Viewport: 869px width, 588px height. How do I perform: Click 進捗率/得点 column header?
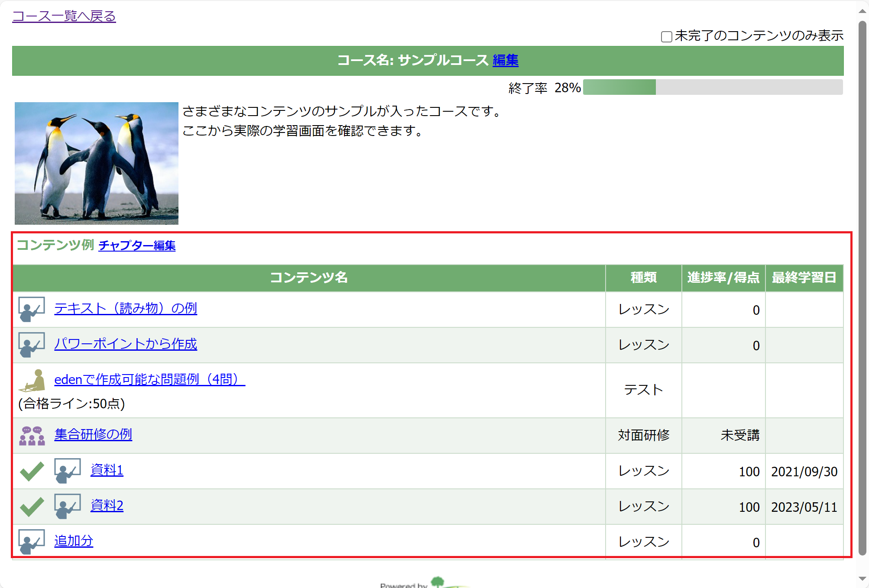tap(723, 278)
